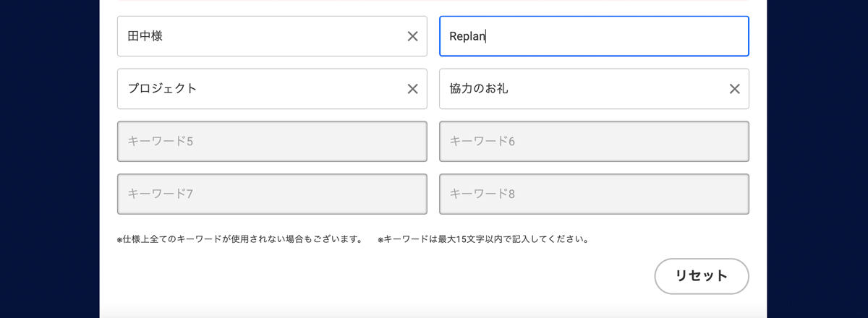Click the リセット button
Viewport: 868px width, 318px height.
pyautogui.click(x=702, y=276)
